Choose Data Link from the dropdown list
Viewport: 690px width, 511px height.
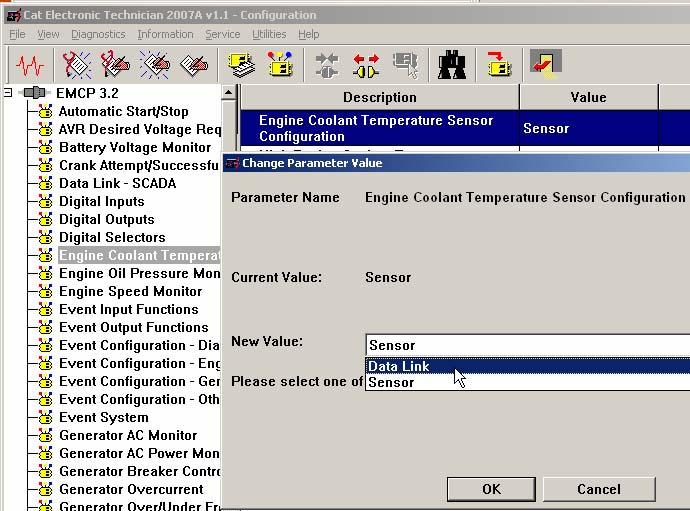pos(528,366)
